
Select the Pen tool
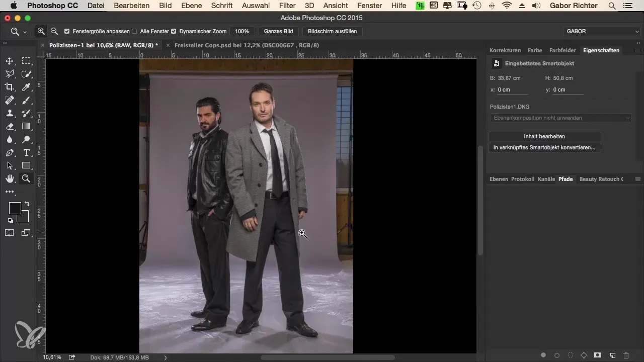(9, 152)
